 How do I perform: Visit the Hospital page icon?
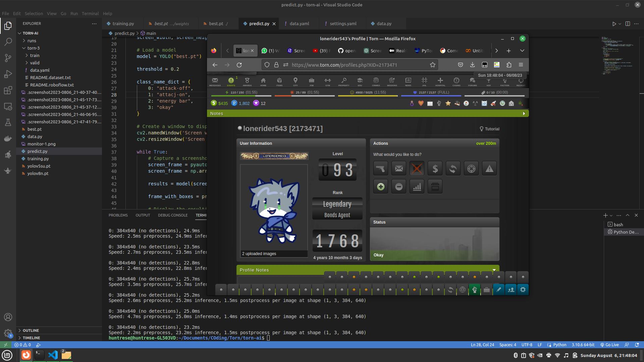tap(440, 81)
